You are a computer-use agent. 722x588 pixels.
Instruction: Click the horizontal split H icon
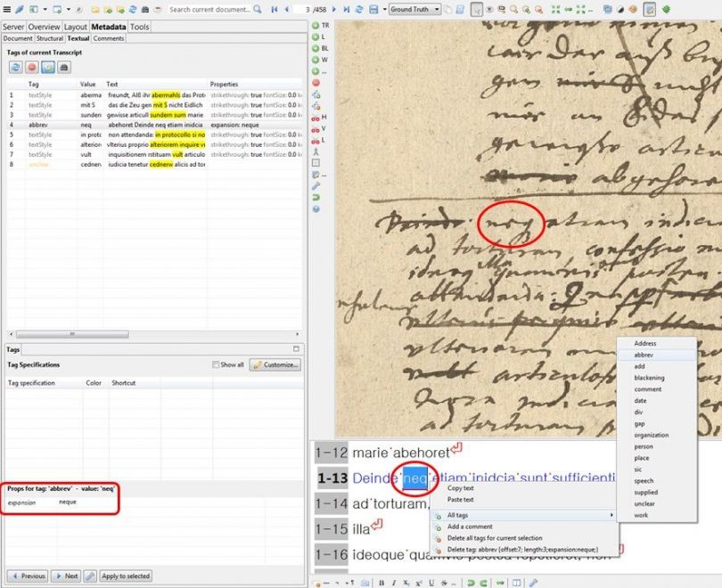(x=316, y=117)
